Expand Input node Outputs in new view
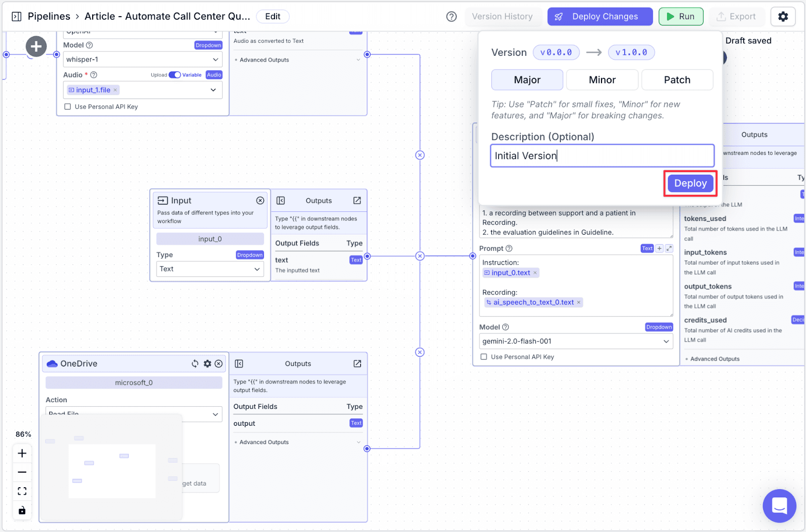 (357, 200)
